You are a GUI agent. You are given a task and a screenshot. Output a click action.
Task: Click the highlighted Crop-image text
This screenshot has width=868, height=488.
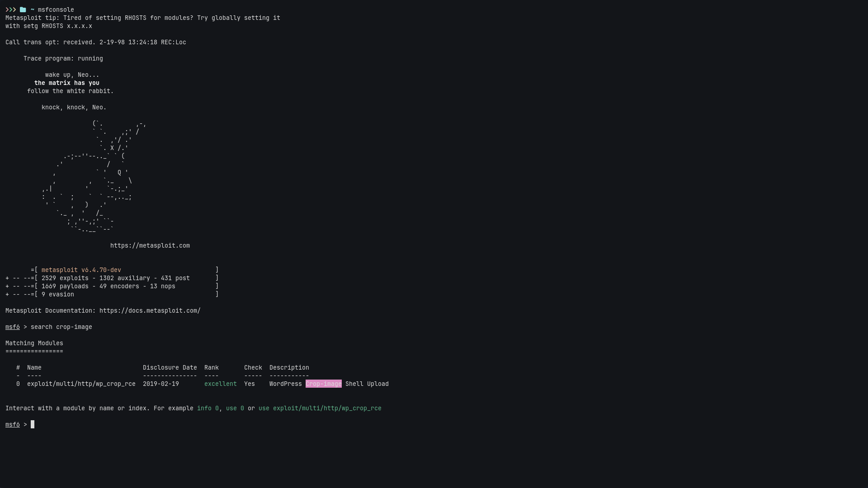[x=323, y=384]
